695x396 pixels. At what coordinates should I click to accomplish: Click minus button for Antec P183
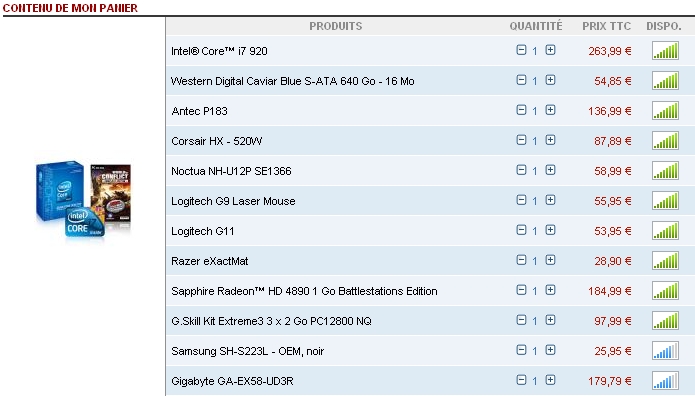point(521,110)
